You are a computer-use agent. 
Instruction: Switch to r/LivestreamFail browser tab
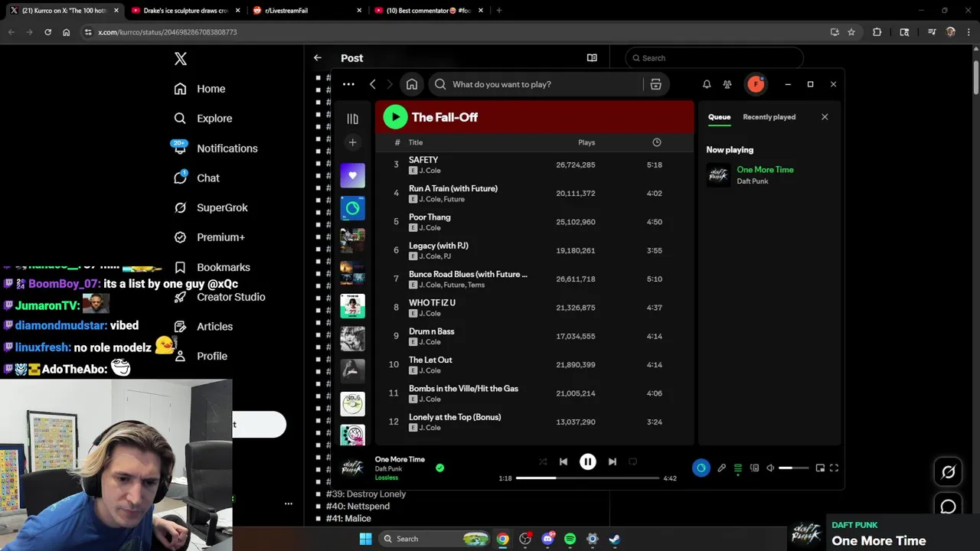(x=308, y=11)
